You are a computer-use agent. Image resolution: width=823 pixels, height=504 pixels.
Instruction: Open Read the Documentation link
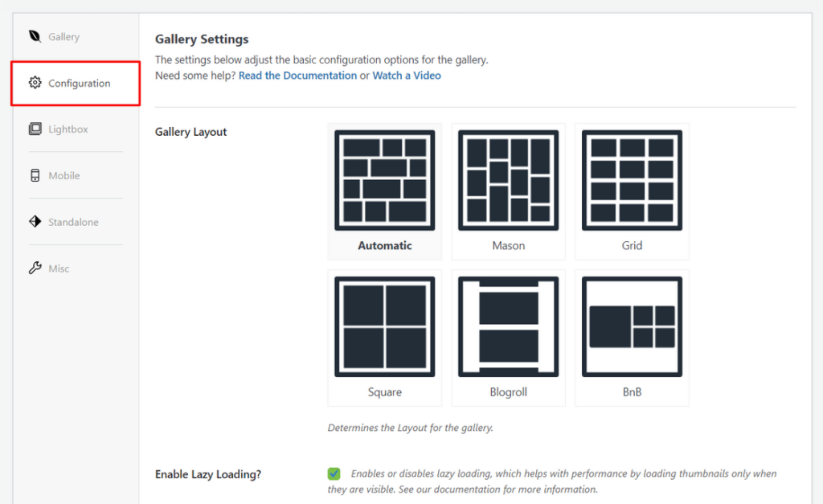(x=298, y=75)
